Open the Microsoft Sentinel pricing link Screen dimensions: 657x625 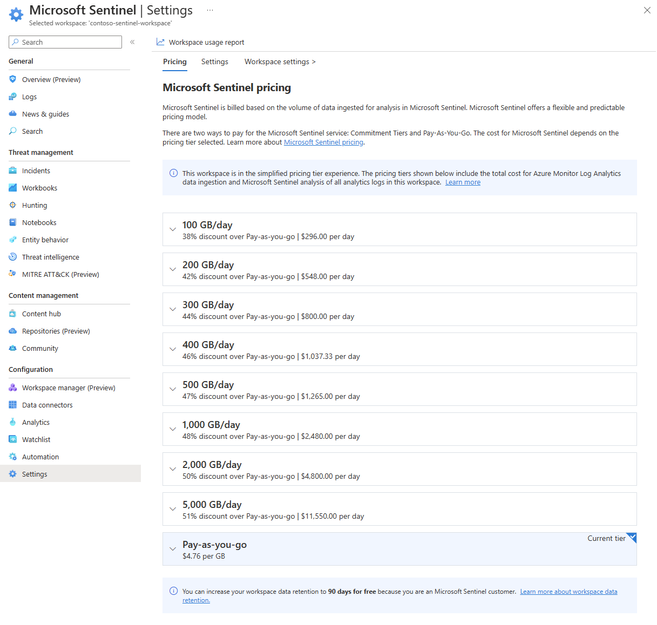323,142
